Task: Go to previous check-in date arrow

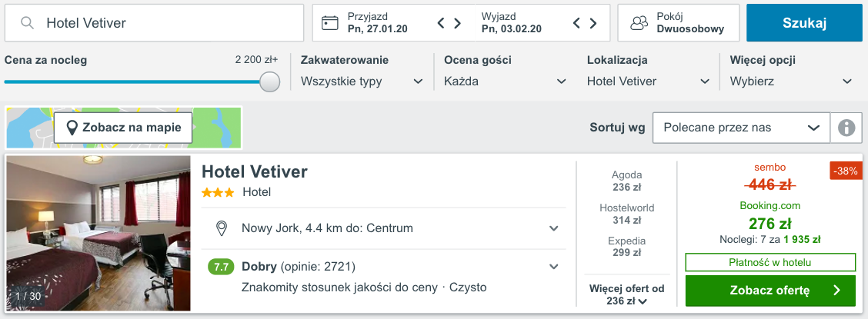Action: [x=441, y=23]
